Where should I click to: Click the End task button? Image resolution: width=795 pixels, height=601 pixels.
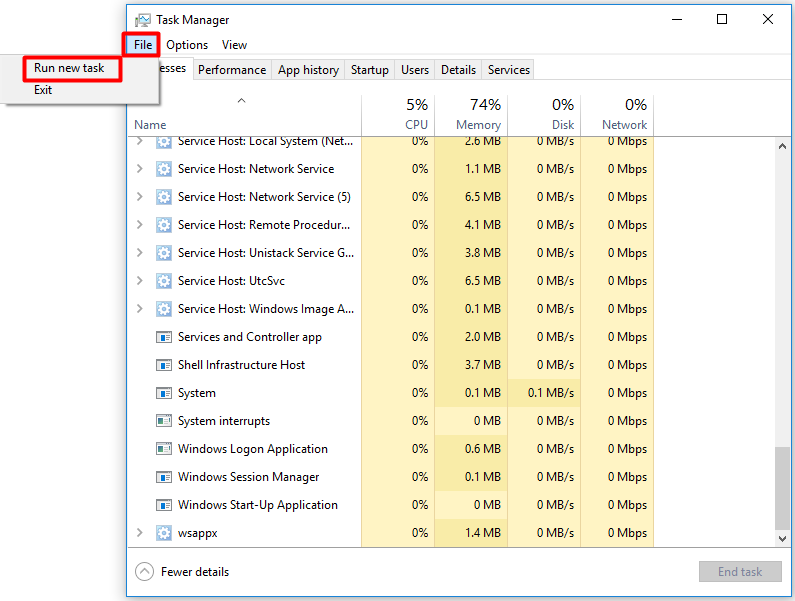click(x=740, y=572)
